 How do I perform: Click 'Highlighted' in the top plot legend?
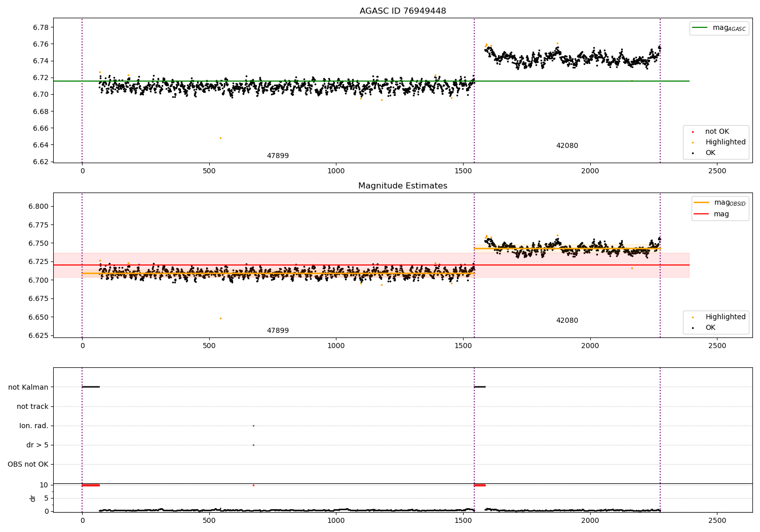726,142
